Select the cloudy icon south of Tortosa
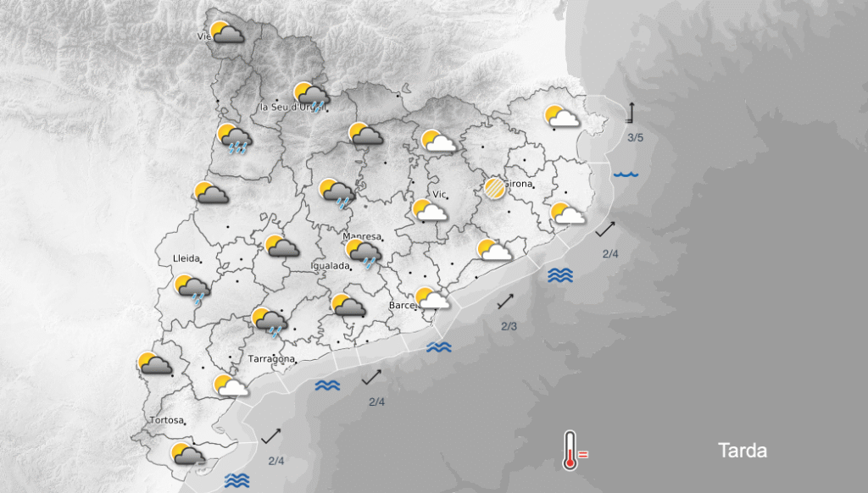The image size is (868, 493). tap(186, 455)
